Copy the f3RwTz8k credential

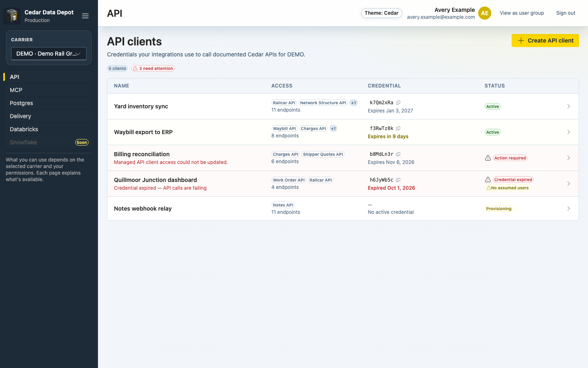398,128
